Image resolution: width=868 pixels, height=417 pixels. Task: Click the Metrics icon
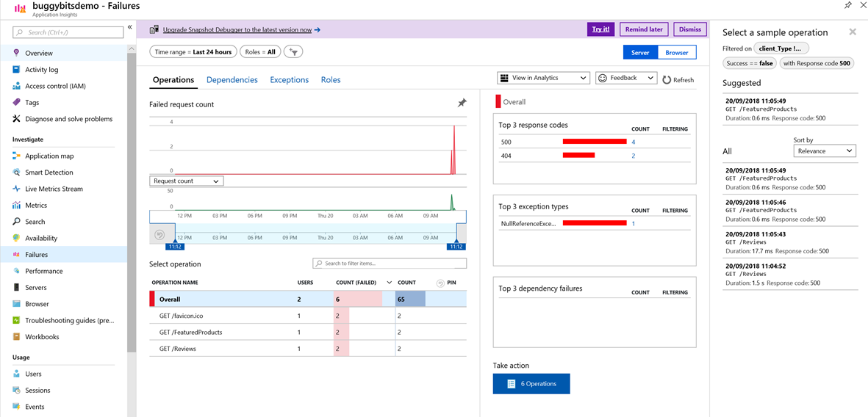click(x=16, y=205)
